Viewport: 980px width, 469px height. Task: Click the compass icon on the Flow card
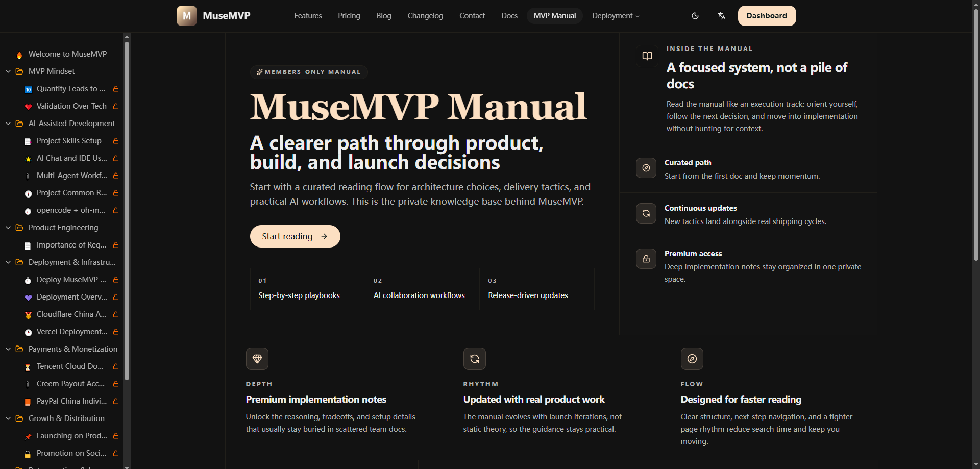692,359
